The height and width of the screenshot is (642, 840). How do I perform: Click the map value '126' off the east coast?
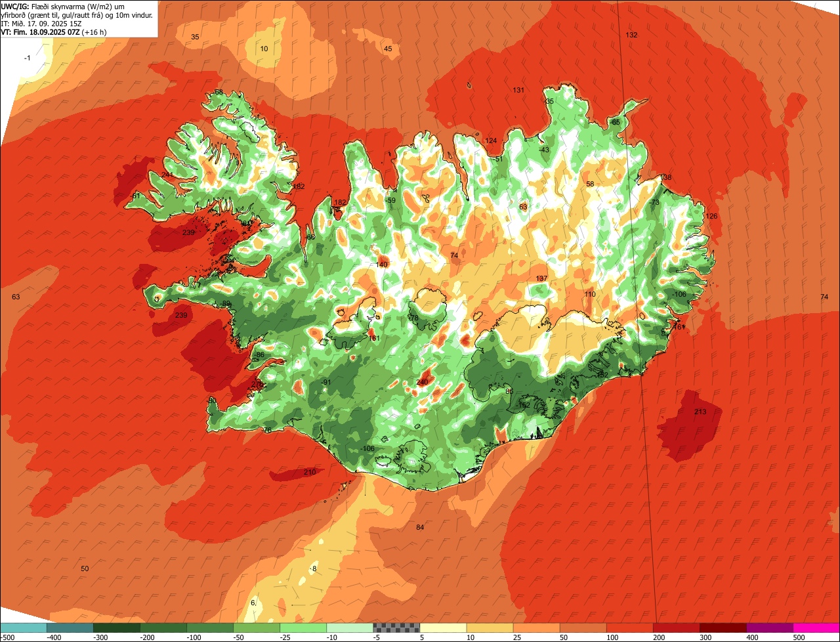tap(711, 216)
